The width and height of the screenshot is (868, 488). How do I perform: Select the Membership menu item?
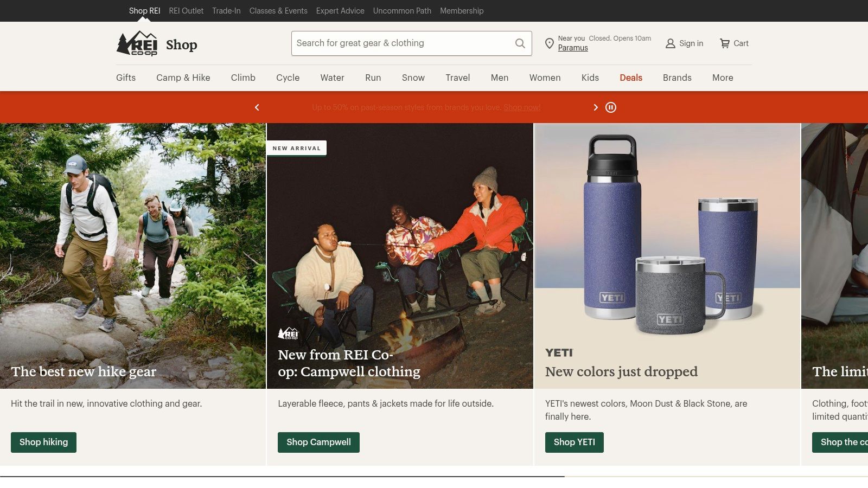(462, 10)
